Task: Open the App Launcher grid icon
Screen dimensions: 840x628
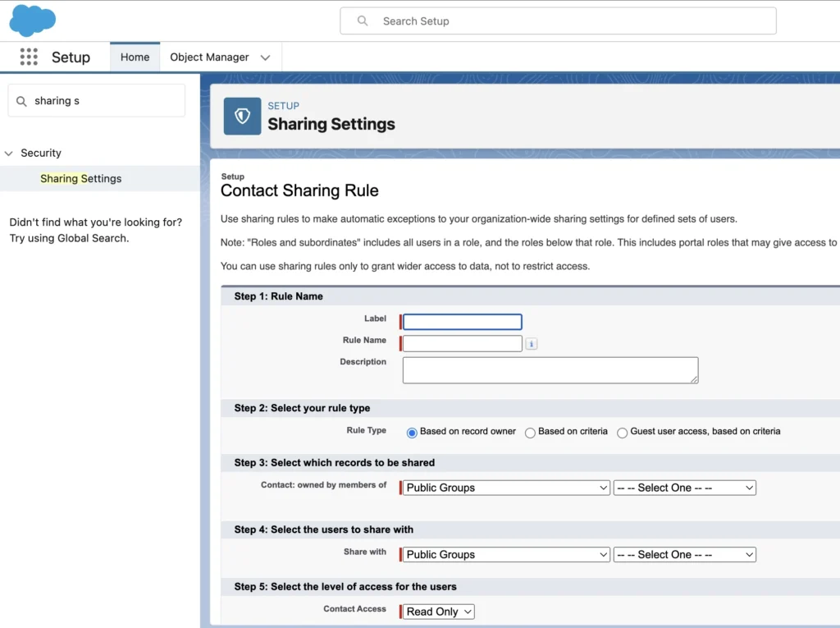Action: click(29, 57)
